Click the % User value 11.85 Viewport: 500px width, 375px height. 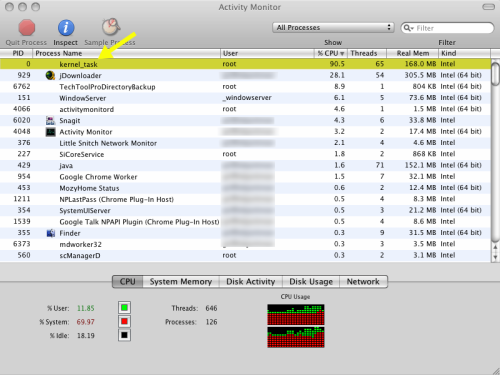86,308
